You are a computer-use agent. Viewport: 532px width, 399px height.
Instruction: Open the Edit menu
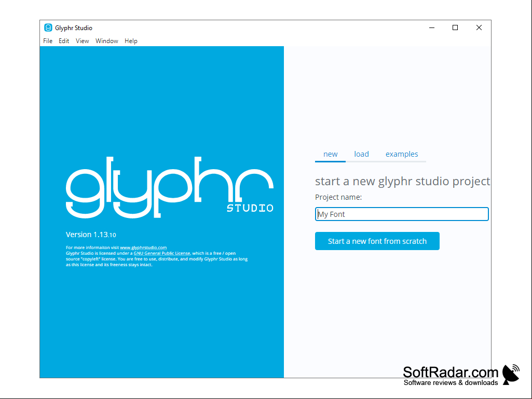click(x=64, y=40)
